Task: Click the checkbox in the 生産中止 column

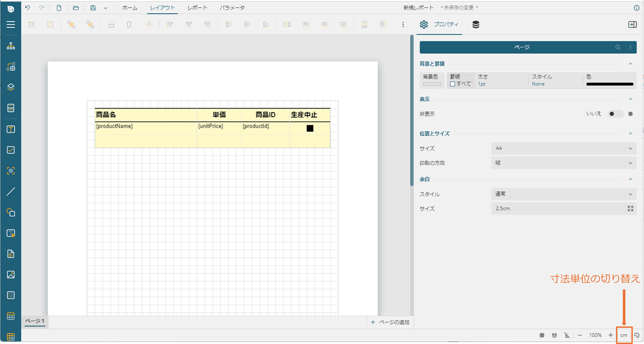Action: click(310, 128)
